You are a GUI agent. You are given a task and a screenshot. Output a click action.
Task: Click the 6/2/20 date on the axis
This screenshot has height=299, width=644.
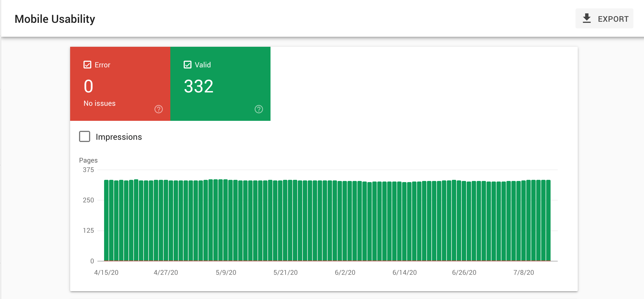coord(345,273)
